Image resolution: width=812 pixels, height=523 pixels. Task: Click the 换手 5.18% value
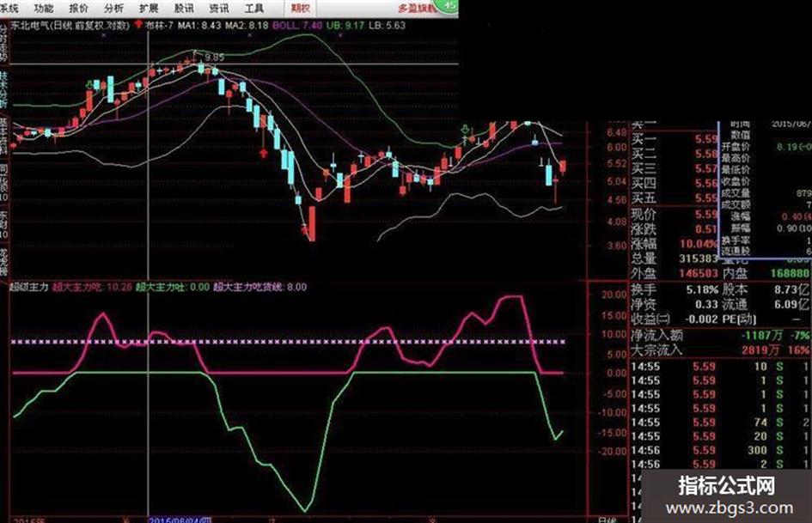[x=703, y=289]
